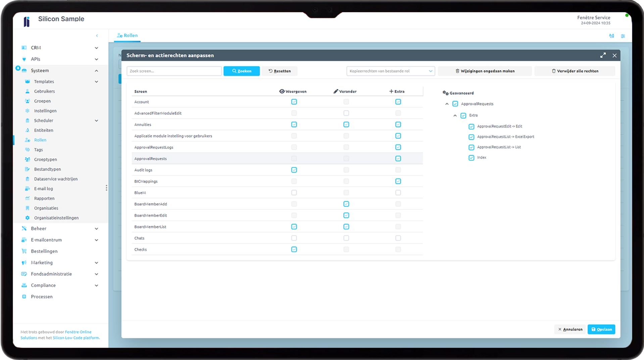Viewport: 644px width, 360px height.
Task: Collapse the Extra tree node
Action: (455, 115)
